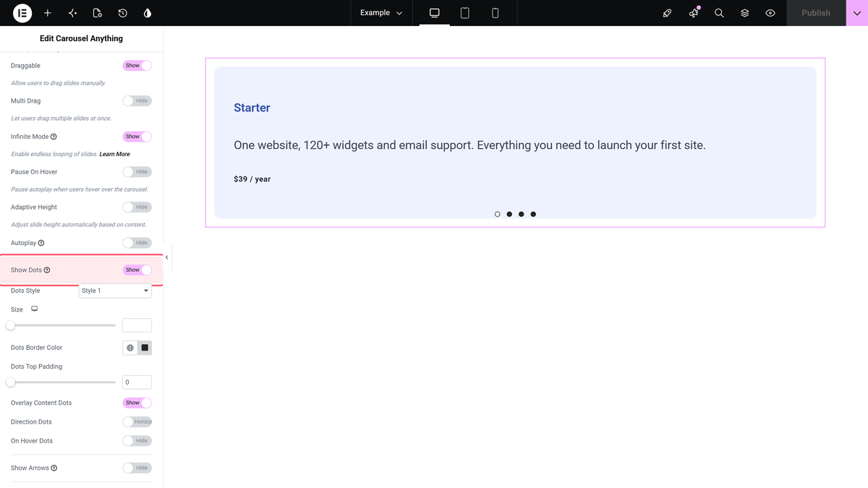Click the Size slider handle
The height and width of the screenshot is (488, 868).
[x=11, y=325]
